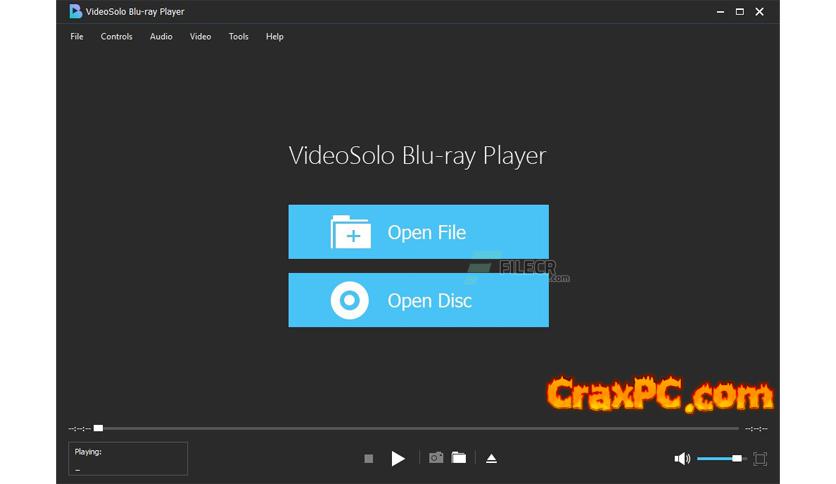This screenshot has width=836, height=484.
Task: Expand the Tools menu
Action: 238,37
